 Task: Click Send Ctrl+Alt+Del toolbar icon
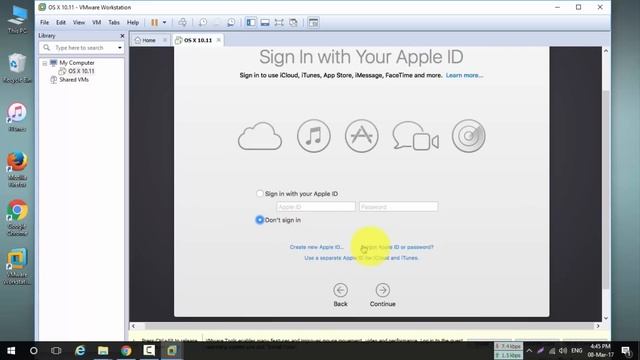pyautogui.click(x=182, y=22)
